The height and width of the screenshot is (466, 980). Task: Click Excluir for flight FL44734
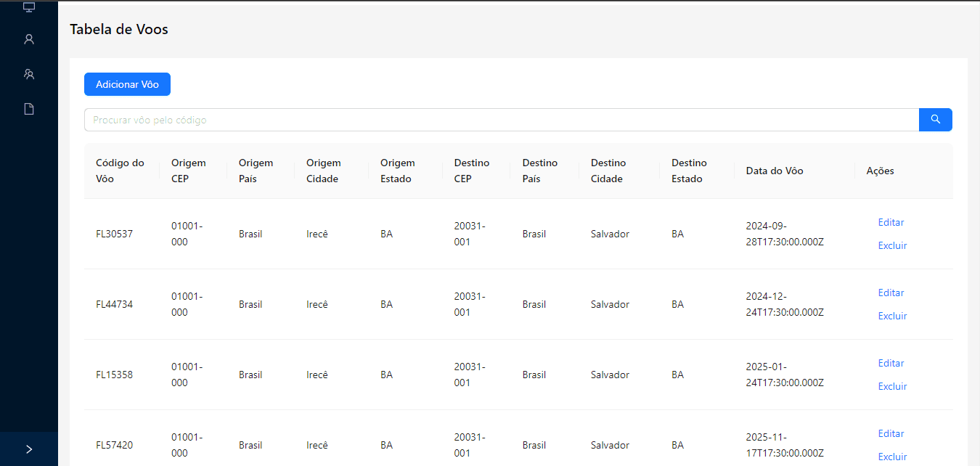(x=892, y=316)
